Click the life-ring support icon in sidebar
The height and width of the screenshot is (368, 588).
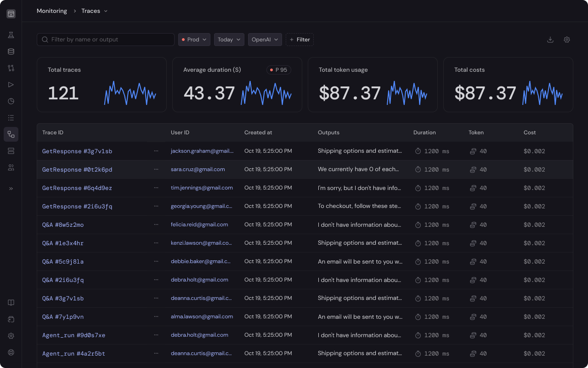(x=11, y=352)
